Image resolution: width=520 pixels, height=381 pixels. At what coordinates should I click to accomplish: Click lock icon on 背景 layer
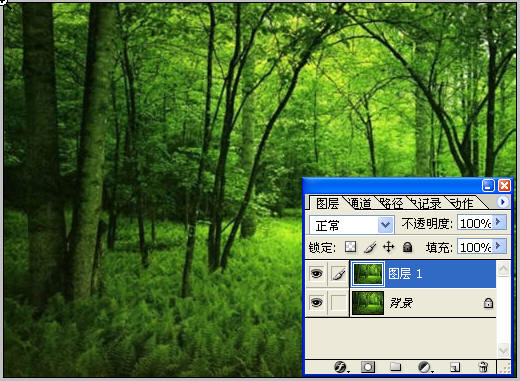click(488, 303)
